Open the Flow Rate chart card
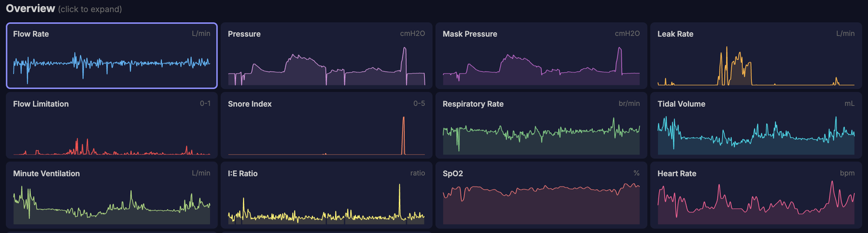 pyautogui.click(x=112, y=55)
